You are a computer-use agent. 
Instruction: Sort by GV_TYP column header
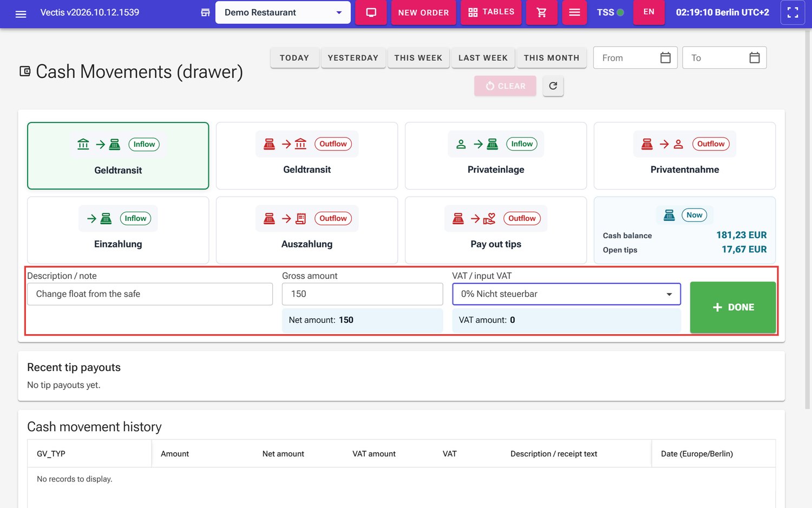coord(51,454)
